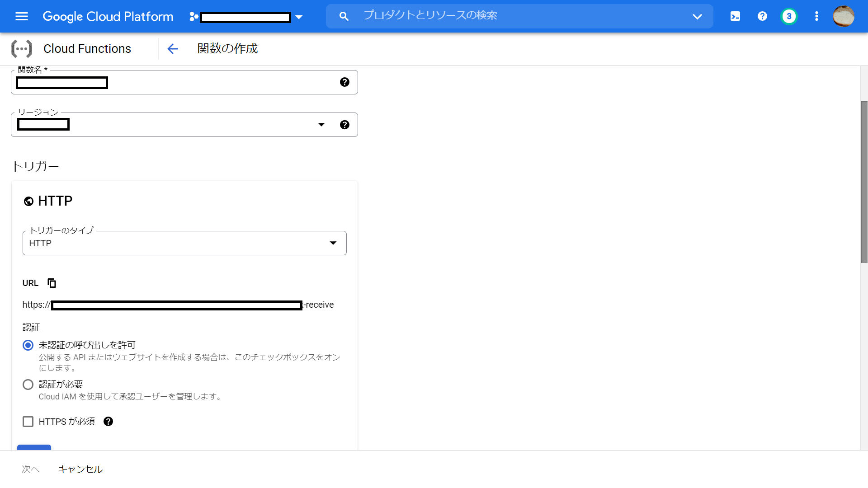This screenshot has height=488, width=868.
Task: Open the more options three-dot menu
Action: 816,16
